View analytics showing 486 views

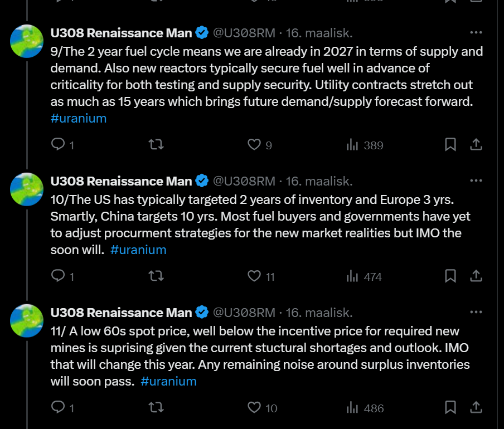click(365, 408)
